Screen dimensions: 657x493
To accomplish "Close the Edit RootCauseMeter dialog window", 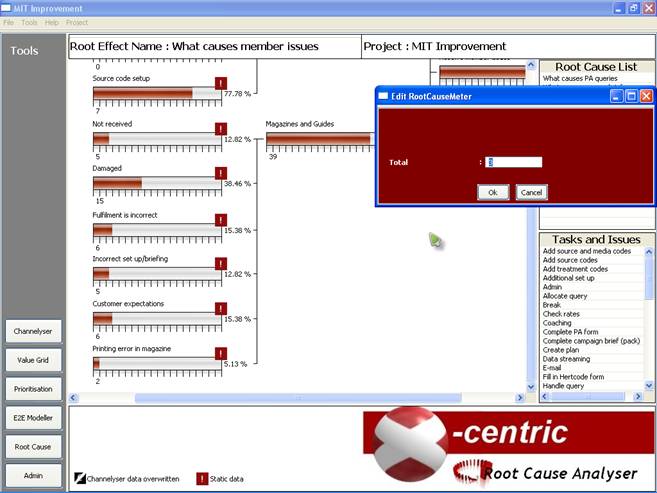I will [x=646, y=96].
